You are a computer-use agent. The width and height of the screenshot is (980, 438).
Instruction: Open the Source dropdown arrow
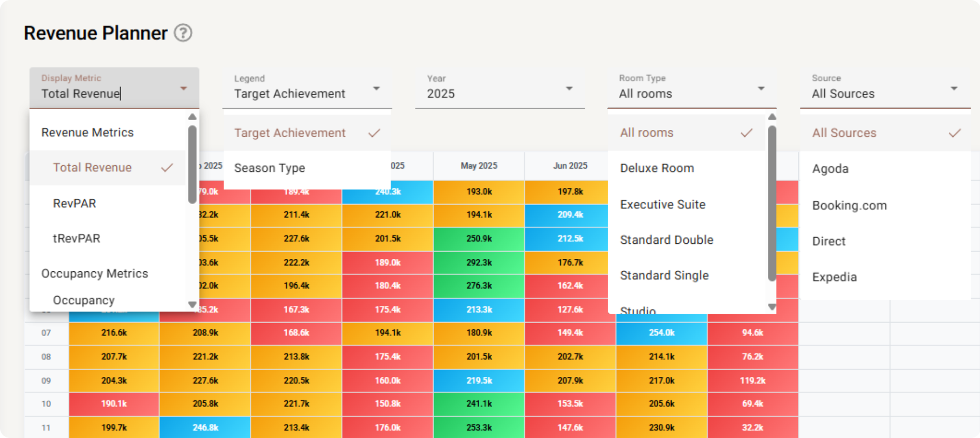click(954, 89)
